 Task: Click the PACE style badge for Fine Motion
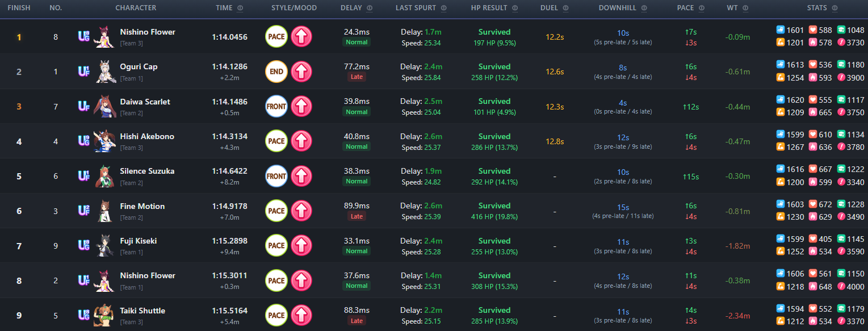click(276, 211)
